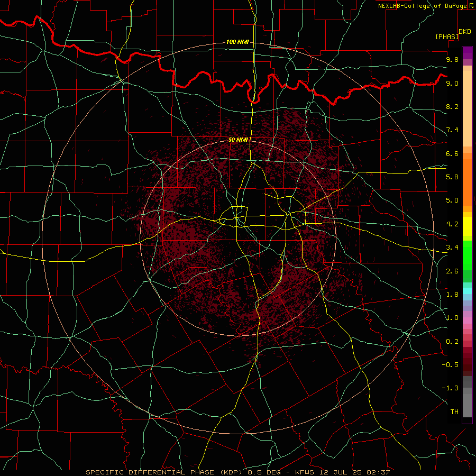Viewport: 476px width, 476px height.
Task: Click the 9.0 value on color scale
Action: click(x=452, y=83)
